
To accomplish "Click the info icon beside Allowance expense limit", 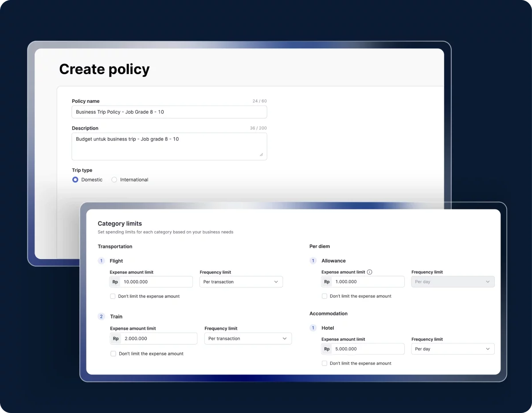I will point(370,272).
